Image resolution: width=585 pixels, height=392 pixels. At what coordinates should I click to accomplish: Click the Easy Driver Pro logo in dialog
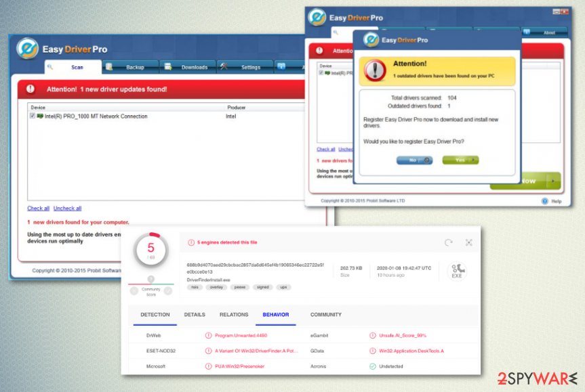[x=371, y=40]
